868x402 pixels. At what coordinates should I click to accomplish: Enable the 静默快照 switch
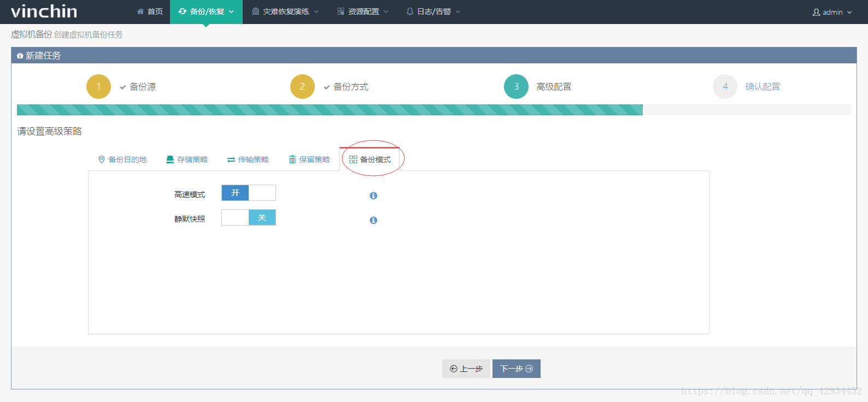248,217
